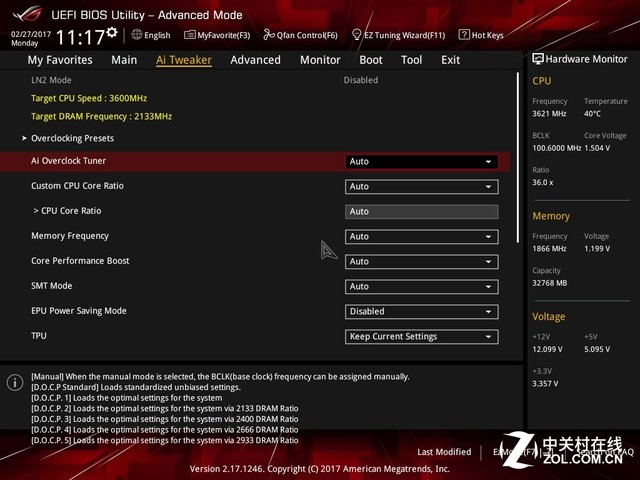Click +3.3V reading 3.357 V

545,384
